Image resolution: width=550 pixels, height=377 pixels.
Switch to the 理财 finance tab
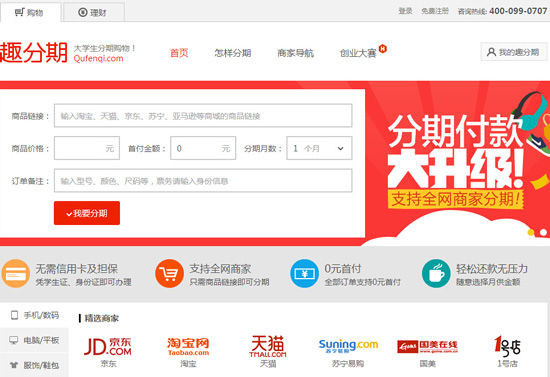coord(94,13)
